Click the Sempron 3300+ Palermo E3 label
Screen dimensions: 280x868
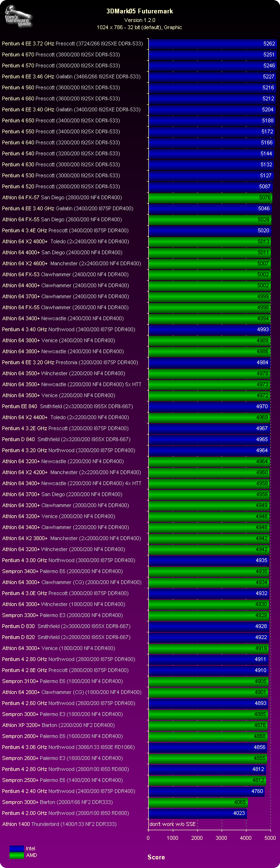coord(63,615)
